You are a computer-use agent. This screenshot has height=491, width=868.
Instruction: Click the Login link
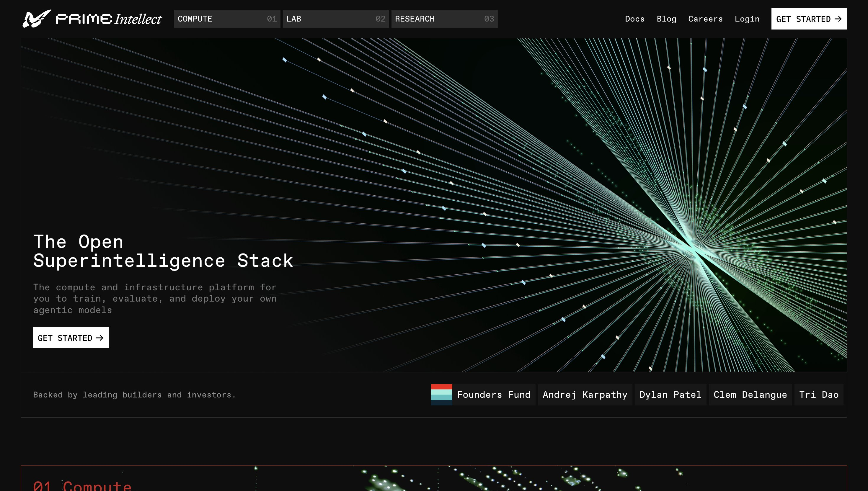tap(747, 19)
